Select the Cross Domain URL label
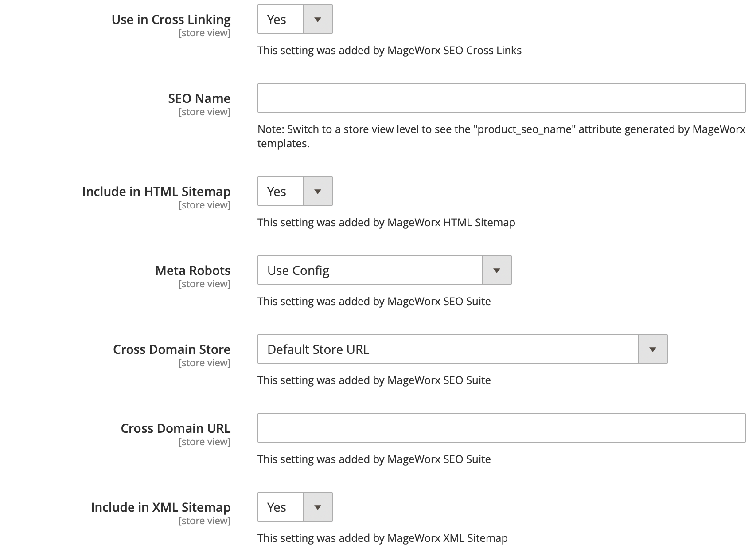756x549 pixels. click(176, 428)
